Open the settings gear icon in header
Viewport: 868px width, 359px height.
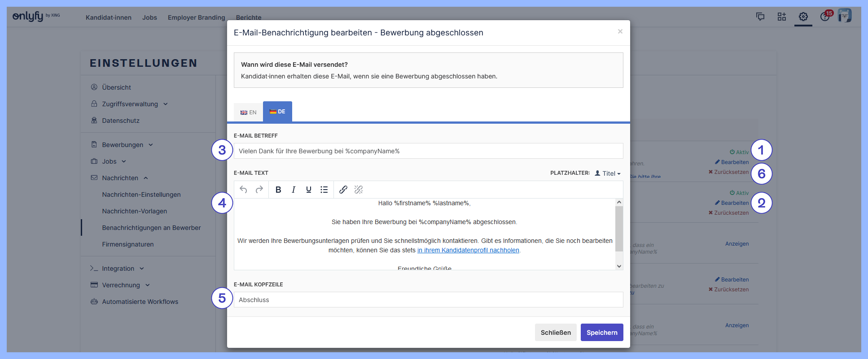803,17
